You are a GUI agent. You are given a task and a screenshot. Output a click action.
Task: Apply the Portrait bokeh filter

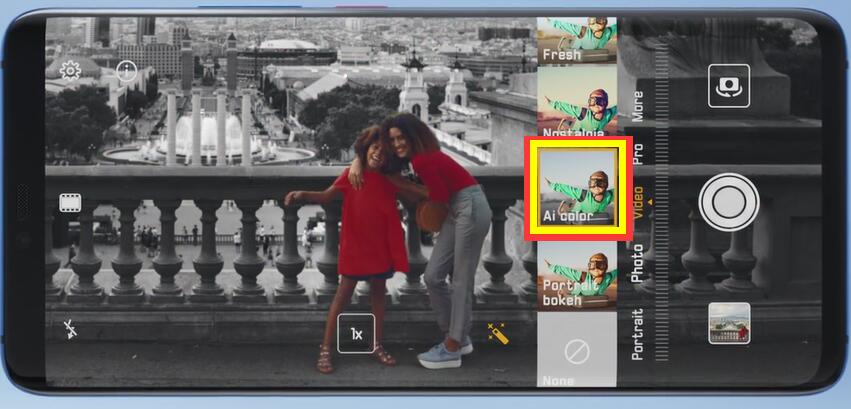pyautogui.click(x=577, y=278)
